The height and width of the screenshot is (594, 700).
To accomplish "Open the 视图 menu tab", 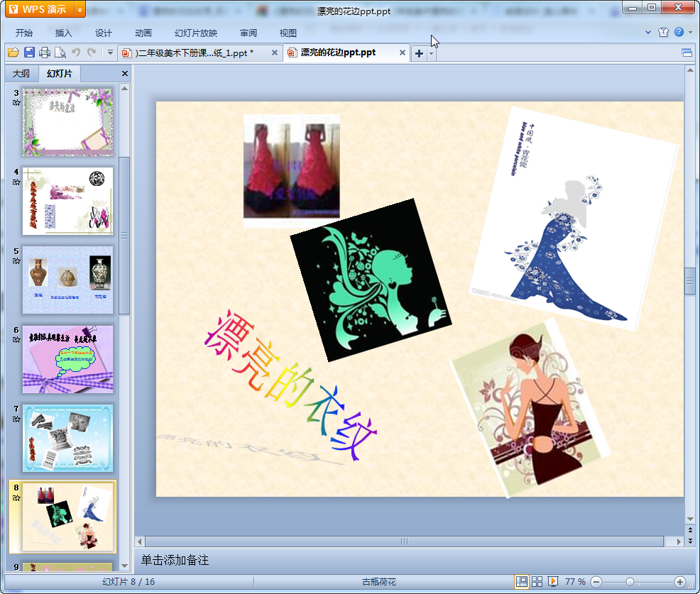I will pyautogui.click(x=288, y=33).
